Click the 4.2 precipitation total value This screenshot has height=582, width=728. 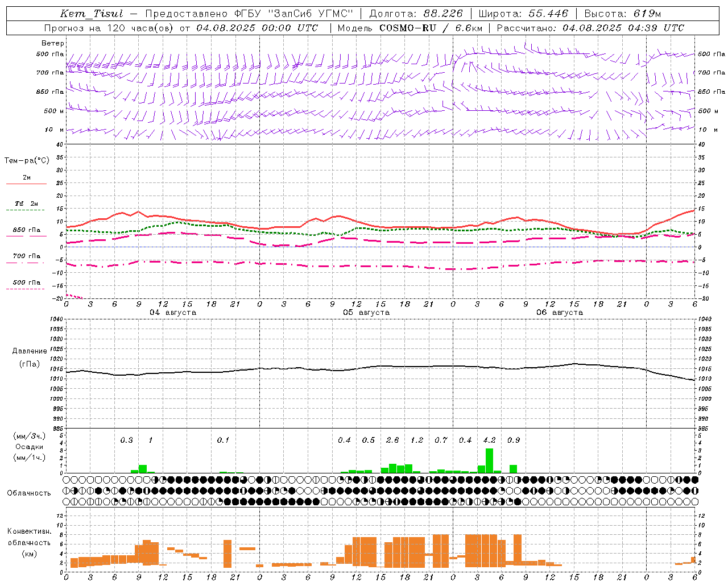click(x=489, y=440)
